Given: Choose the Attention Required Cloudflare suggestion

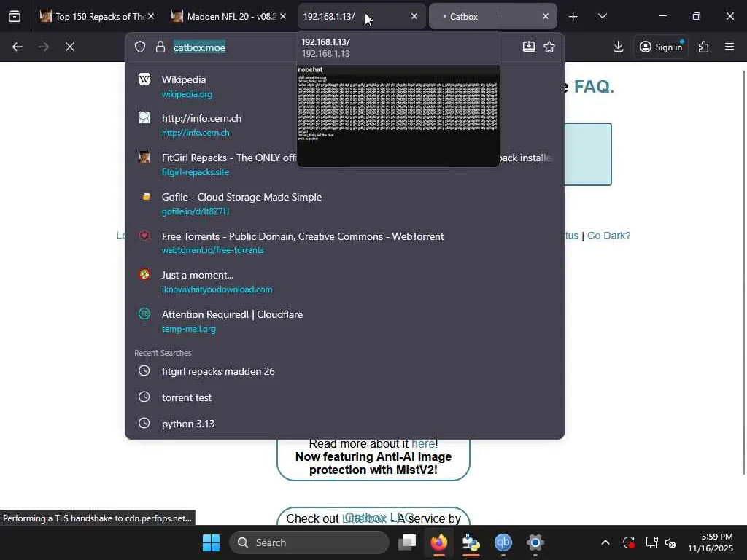Looking at the screenshot, I should [x=344, y=321].
